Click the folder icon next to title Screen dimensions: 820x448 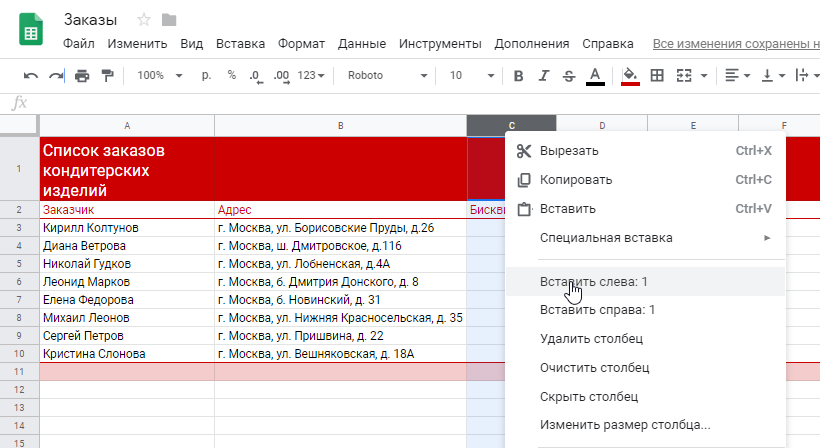click(x=168, y=20)
